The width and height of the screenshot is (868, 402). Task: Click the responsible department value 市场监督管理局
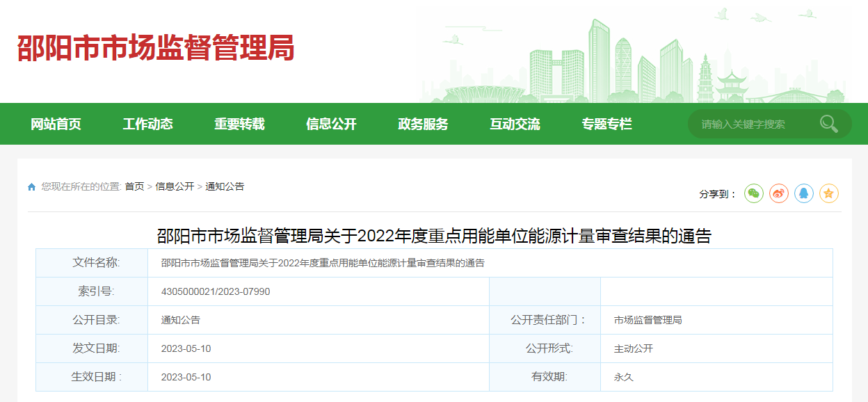click(x=648, y=320)
